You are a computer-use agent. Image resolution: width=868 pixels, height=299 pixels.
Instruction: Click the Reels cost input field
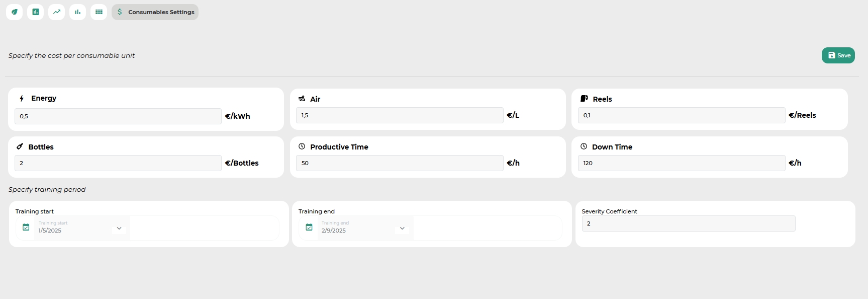coord(681,115)
